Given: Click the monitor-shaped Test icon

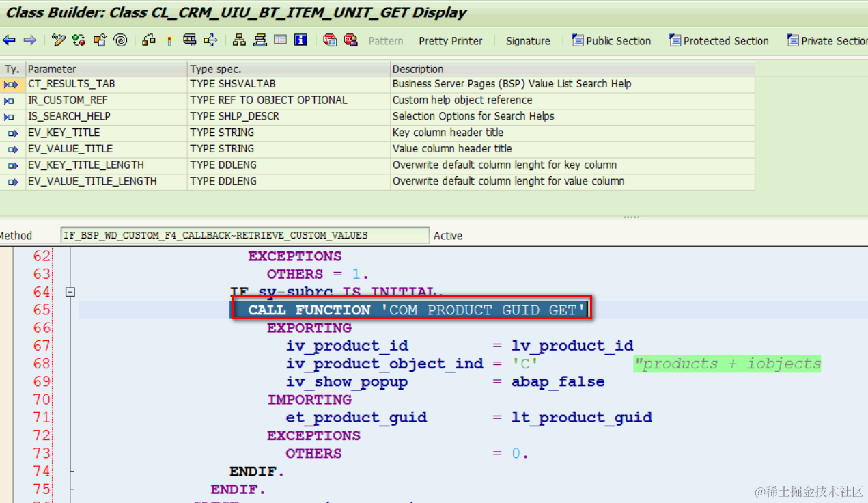Looking at the screenshot, I should 190,40.
